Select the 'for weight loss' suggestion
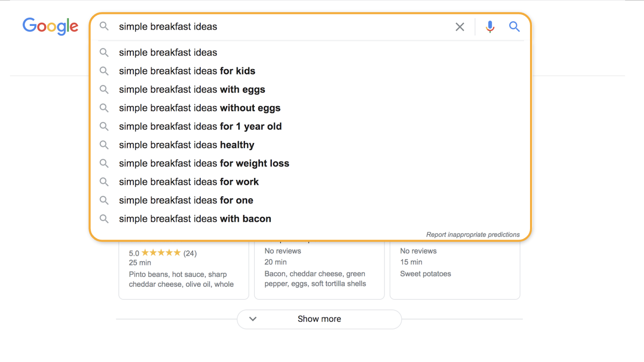This screenshot has width=644, height=362. 204,163
